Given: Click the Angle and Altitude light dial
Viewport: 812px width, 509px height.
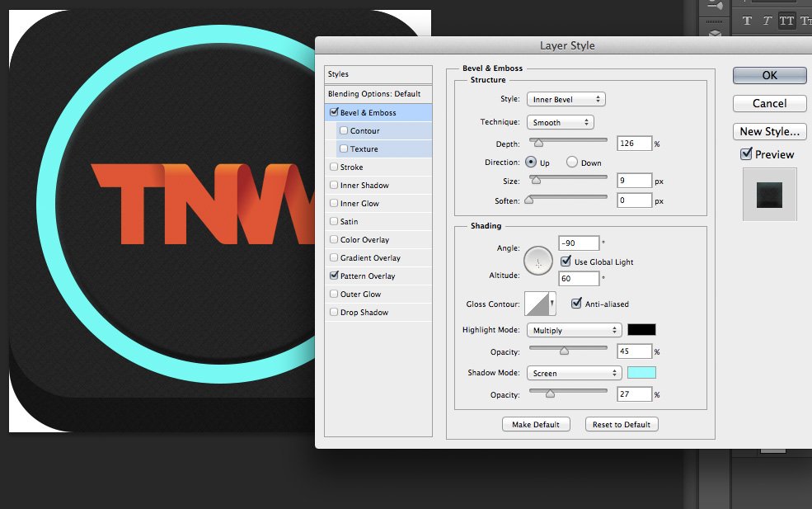Looking at the screenshot, I should pyautogui.click(x=538, y=261).
